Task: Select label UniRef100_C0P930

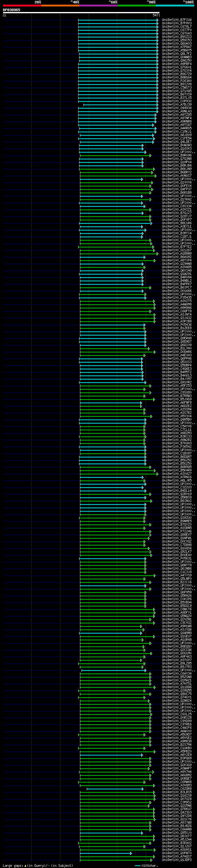Action: tap(176, 101)
